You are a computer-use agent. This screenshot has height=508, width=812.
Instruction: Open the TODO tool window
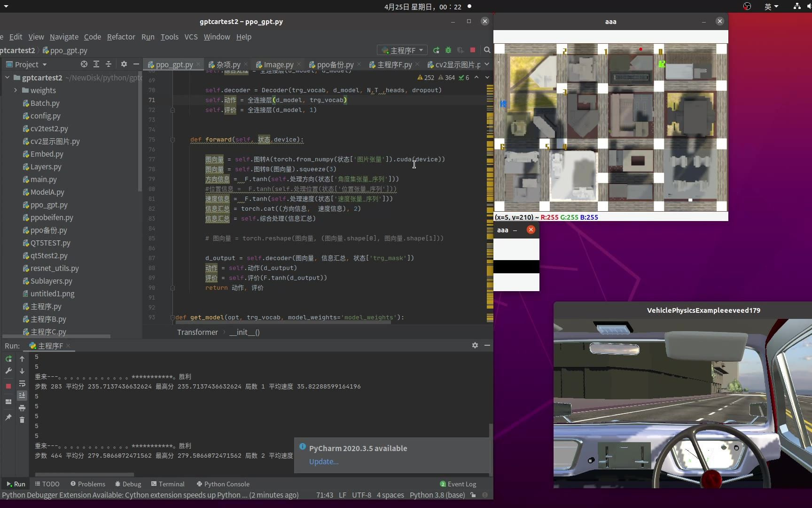click(x=47, y=484)
